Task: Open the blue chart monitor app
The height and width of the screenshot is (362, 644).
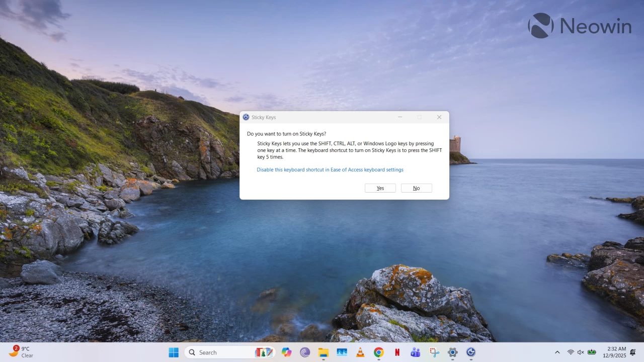Action: (342, 352)
